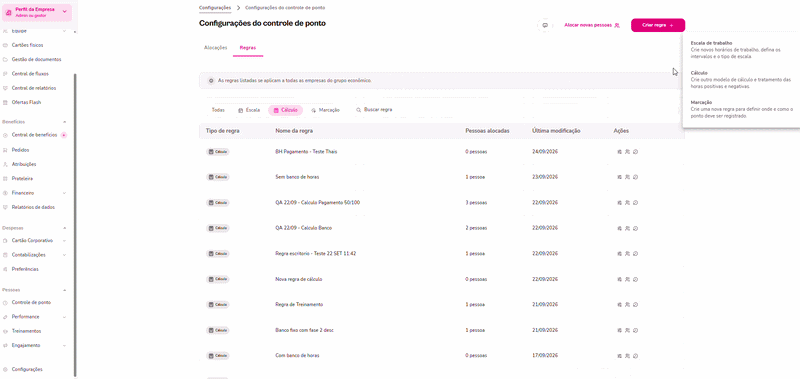800x379 pixels.
Task: Click the people action icon for Banco fixo com fase 2 desc
Action: [628, 330]
